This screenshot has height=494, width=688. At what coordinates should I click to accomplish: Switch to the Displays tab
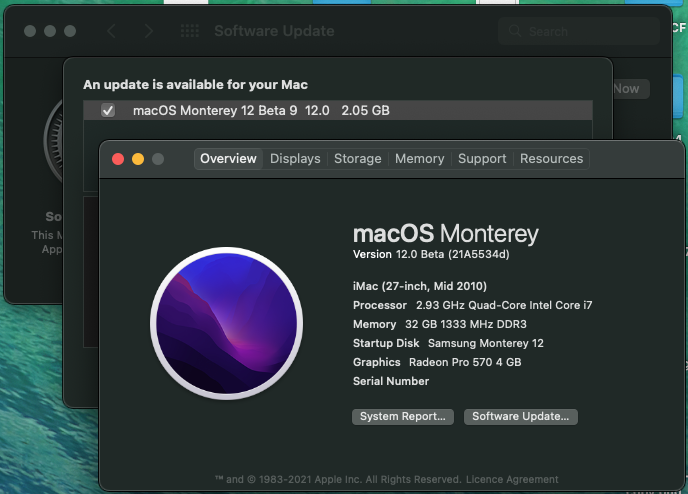[x=295, y=159]
